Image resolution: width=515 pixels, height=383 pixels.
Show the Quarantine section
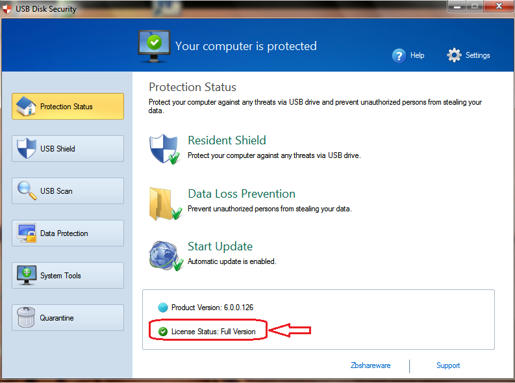coord(68,317)
